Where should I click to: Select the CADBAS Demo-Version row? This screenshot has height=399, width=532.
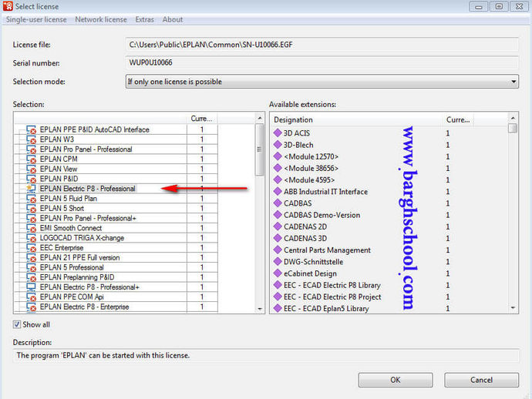pyautogui.click(x=390, y=215)
